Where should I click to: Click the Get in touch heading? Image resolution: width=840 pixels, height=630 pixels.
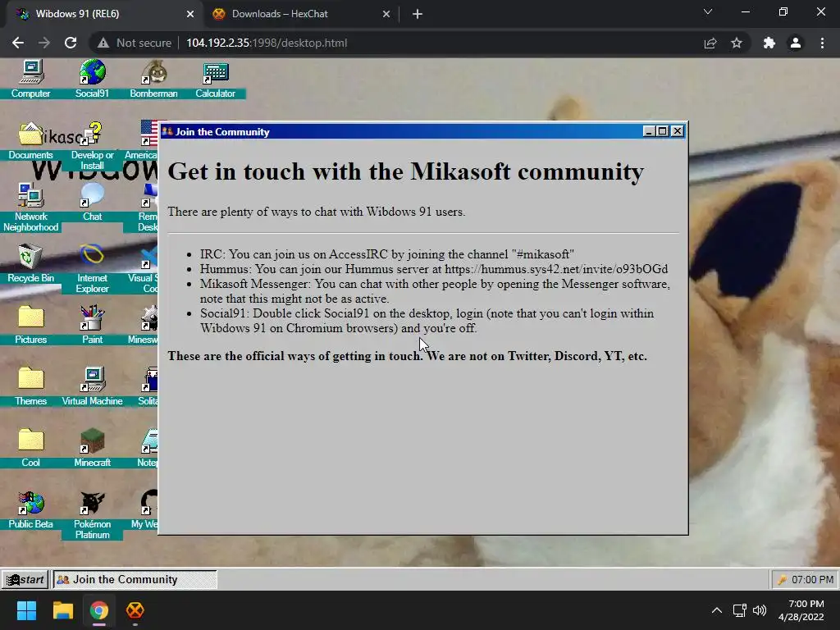pyautogui.click(x=405, y=171)
